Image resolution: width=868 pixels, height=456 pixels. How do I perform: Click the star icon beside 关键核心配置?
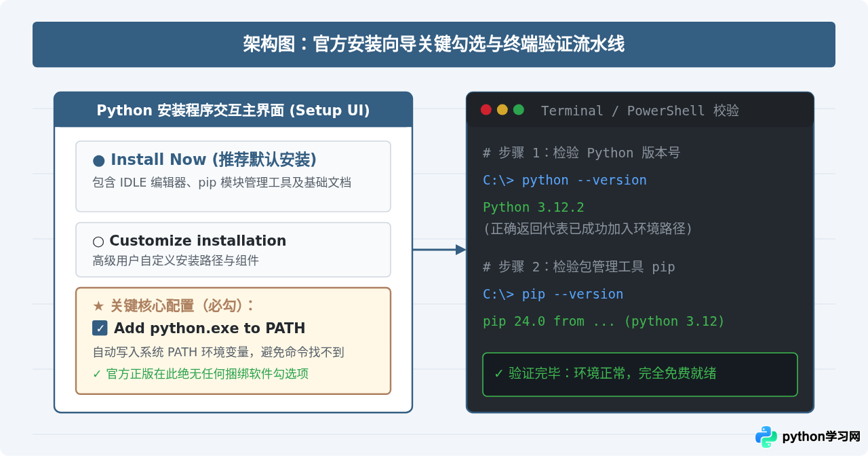[x=98, y=306]
